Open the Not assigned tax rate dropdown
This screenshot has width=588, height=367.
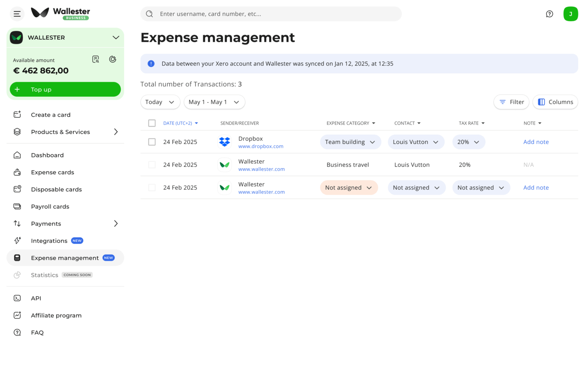[x=481, y=188]
